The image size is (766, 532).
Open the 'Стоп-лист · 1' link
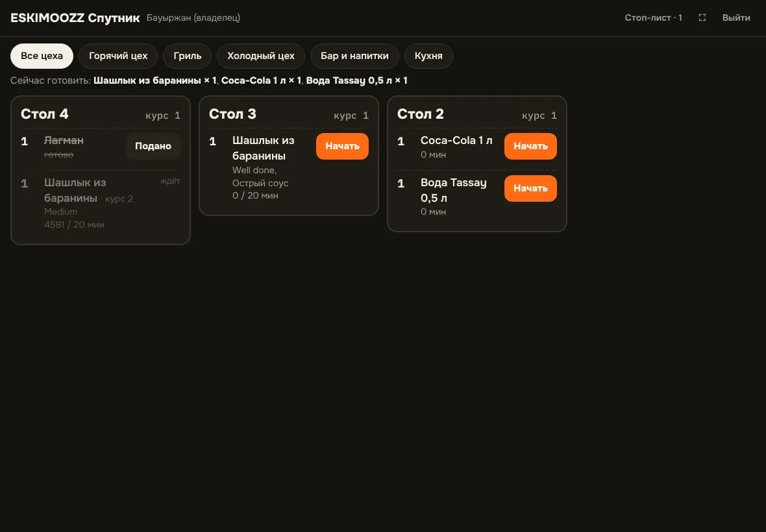653,18
